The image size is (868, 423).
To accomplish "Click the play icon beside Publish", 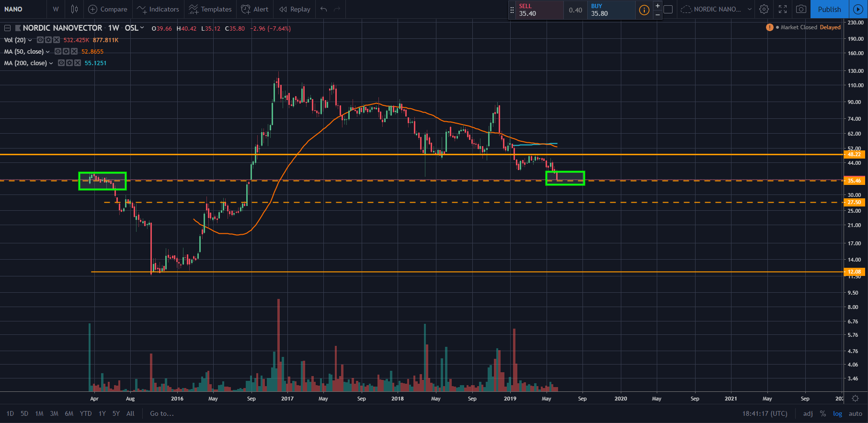I will click(858, 9).
